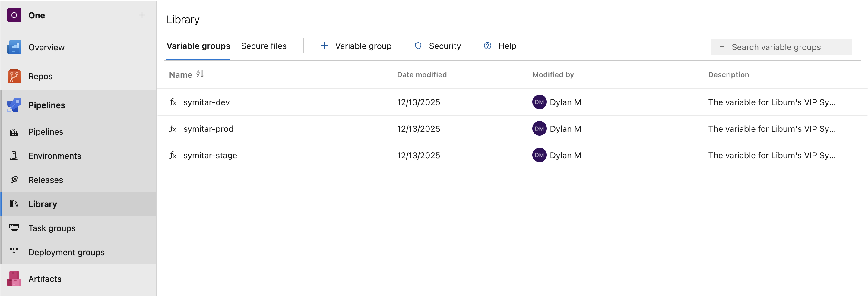
Task: Click the Deployment groups icon
Action: pyautogui.click(x=14, y=252)
